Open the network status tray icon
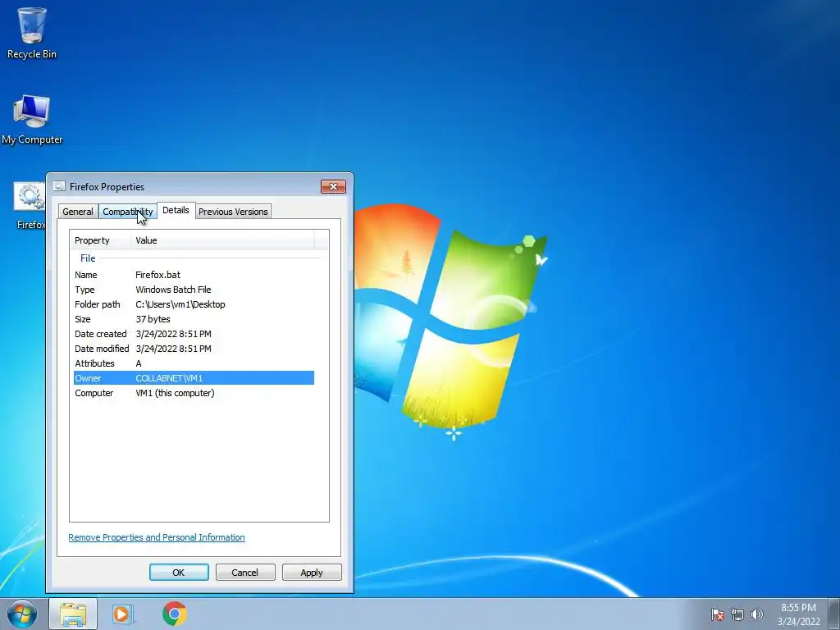This screenshot has width=840, height=630. (737, 614)
